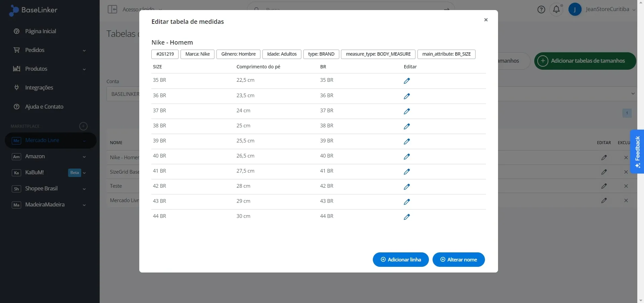Edit the 39 BR size row
The width and height of the screenshot is (644, 303).
(x=407, y=141)
